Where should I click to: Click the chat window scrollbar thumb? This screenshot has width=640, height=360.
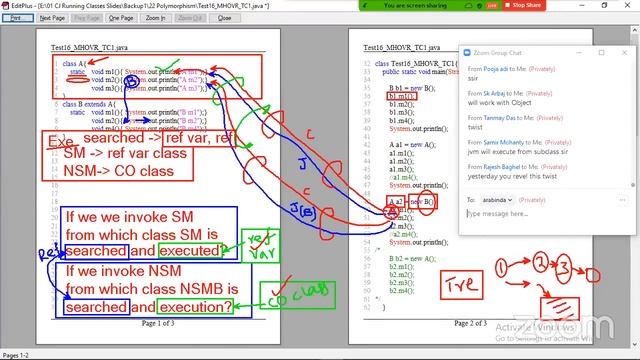click(x=633, y=185)
